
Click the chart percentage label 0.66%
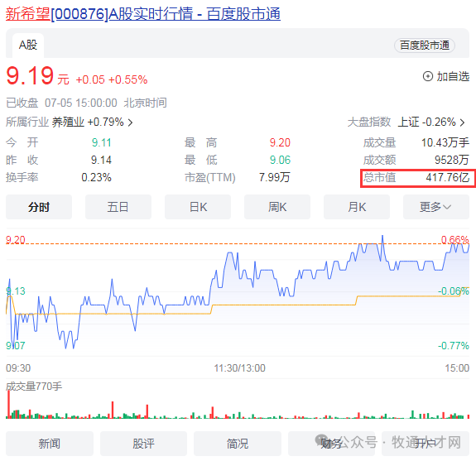point(455,240)
